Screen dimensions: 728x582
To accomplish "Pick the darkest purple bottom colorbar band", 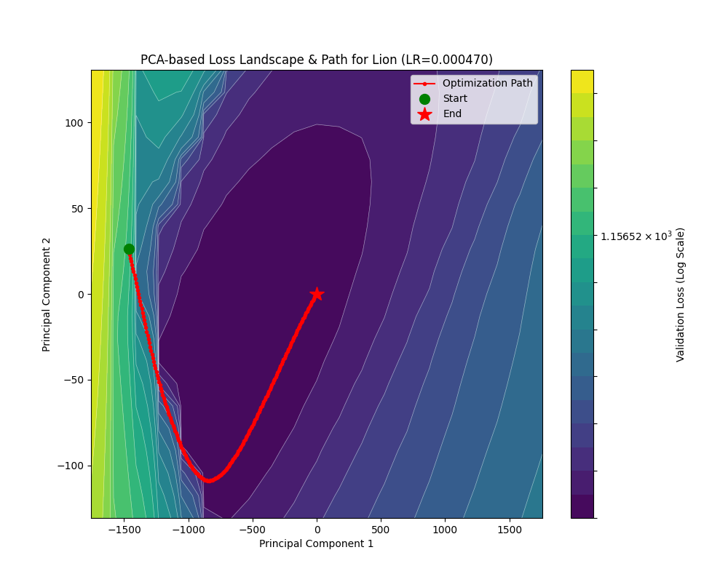I will tap(582, 506).
